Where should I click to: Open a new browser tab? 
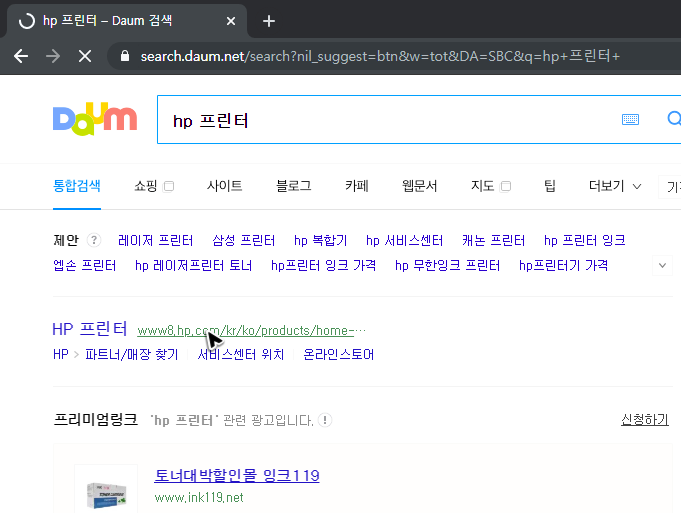pos(269,21)
